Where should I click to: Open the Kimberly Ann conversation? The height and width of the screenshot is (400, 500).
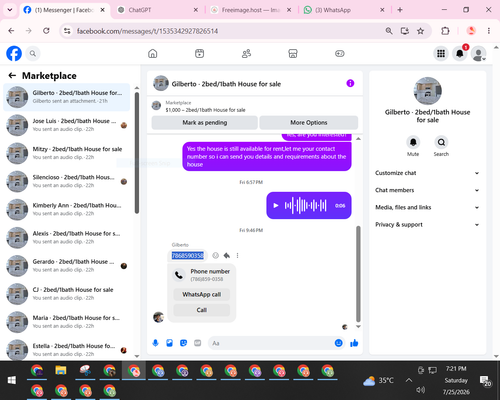tap(67, 209)
